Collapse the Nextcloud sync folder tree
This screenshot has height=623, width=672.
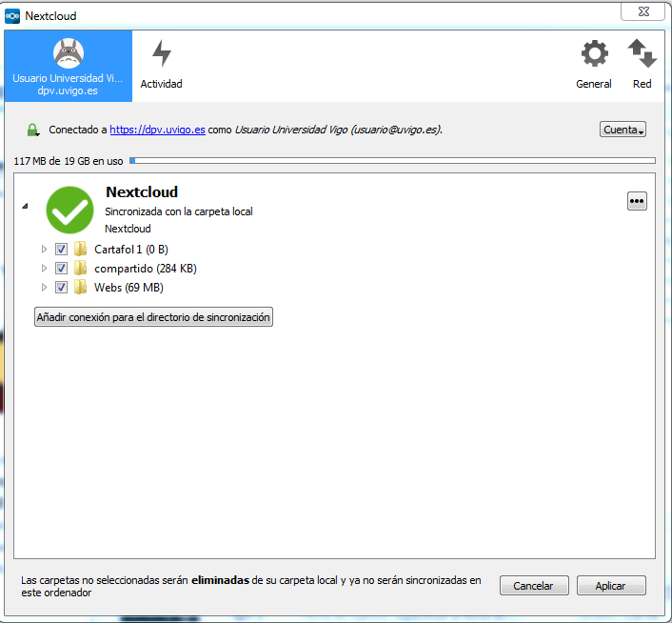(x=26, y=206)
